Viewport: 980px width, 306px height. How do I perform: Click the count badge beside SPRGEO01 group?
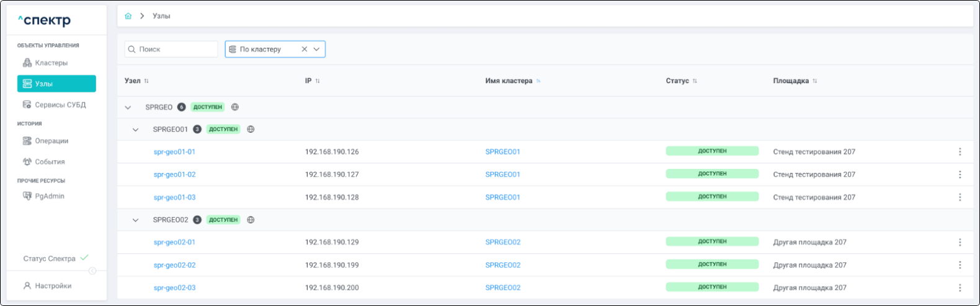(x=197, y=130)
